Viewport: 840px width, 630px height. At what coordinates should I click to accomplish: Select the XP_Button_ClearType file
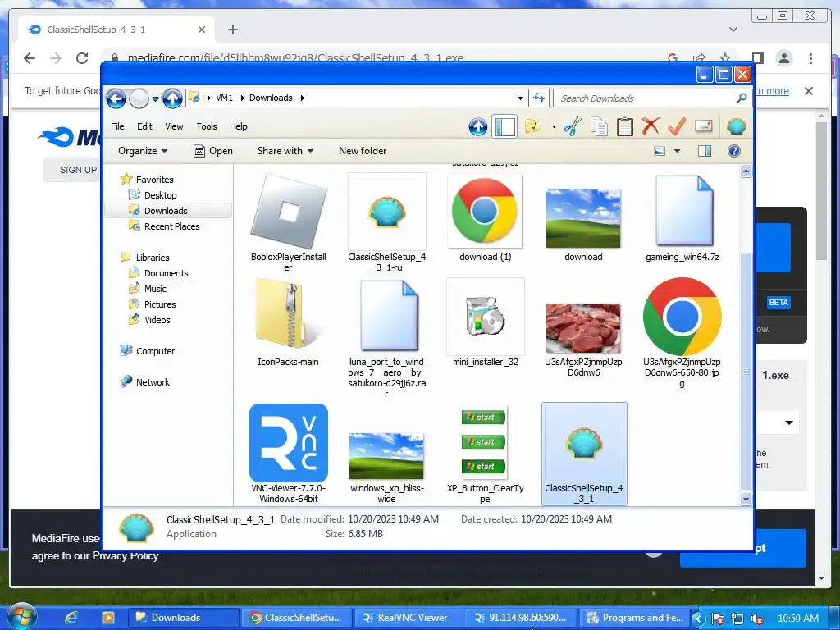tap(486, 453)
